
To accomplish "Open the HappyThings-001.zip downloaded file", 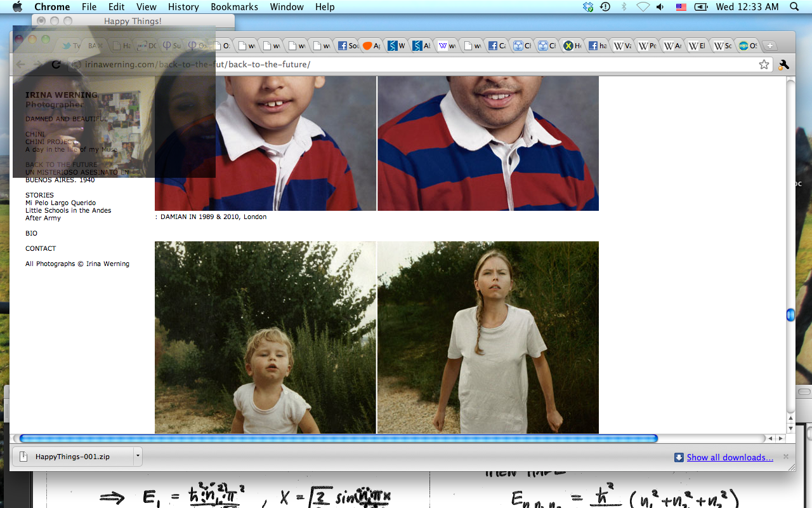I will tap(72, 457).
